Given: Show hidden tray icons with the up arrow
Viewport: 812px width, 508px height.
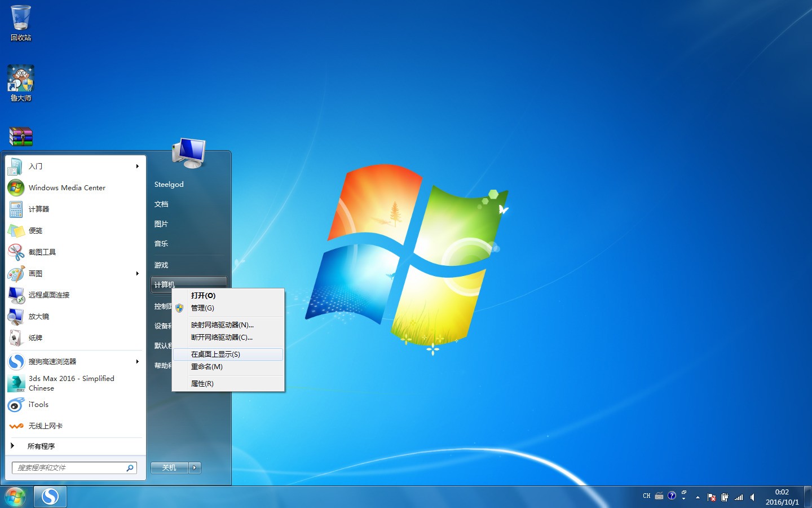Looking at the screenshot, I should coord(698,497).
